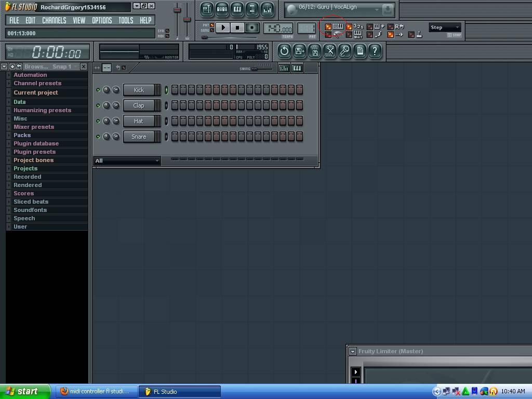
Task: Open the playlist window icon
Action: coord(207,9)
